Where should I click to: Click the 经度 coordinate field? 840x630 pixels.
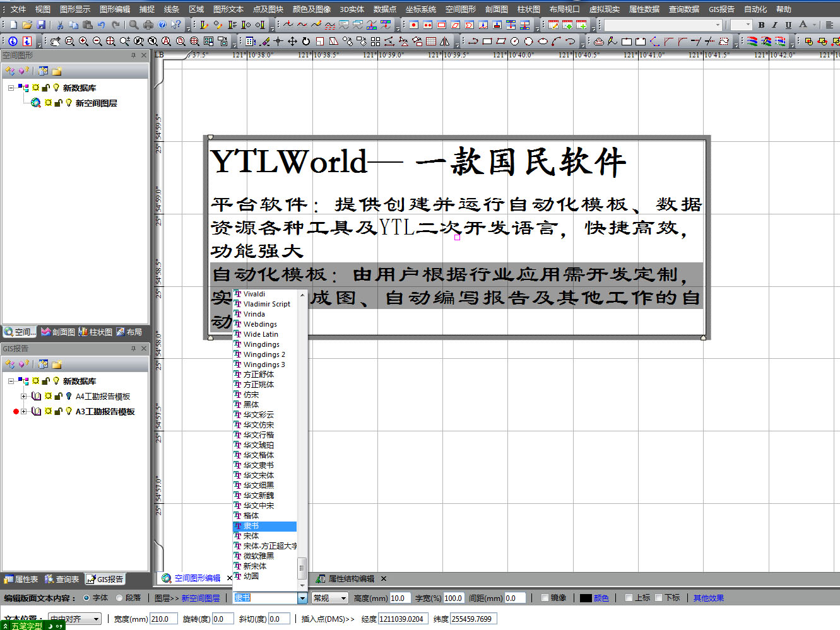[403, 619]
